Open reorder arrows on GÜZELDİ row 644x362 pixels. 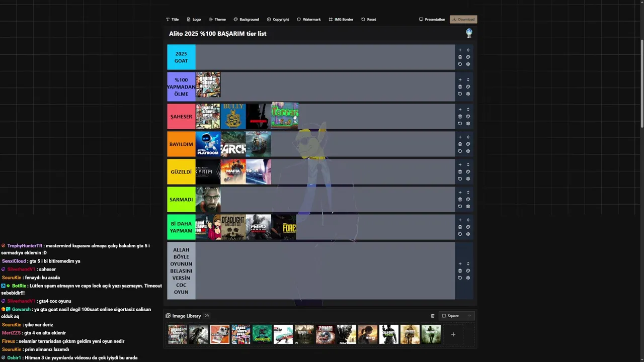[x=468, y=165]
